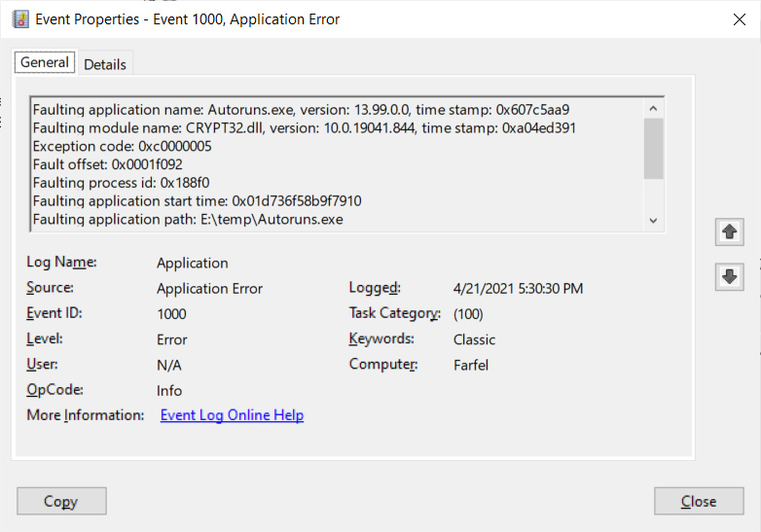Click scroll-down arrow of description box
This screenshot has height=532, width=761.
(x=653, y=220)
